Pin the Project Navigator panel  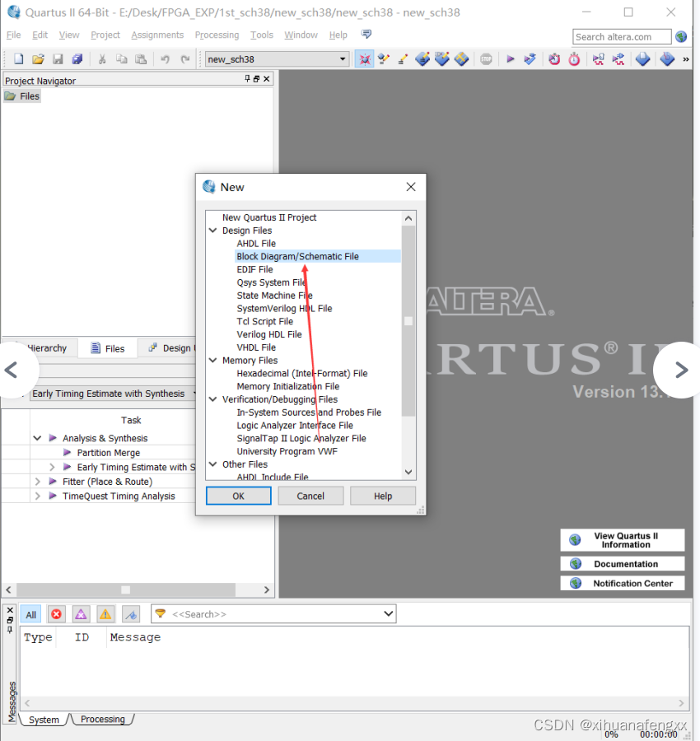[247, 78]
